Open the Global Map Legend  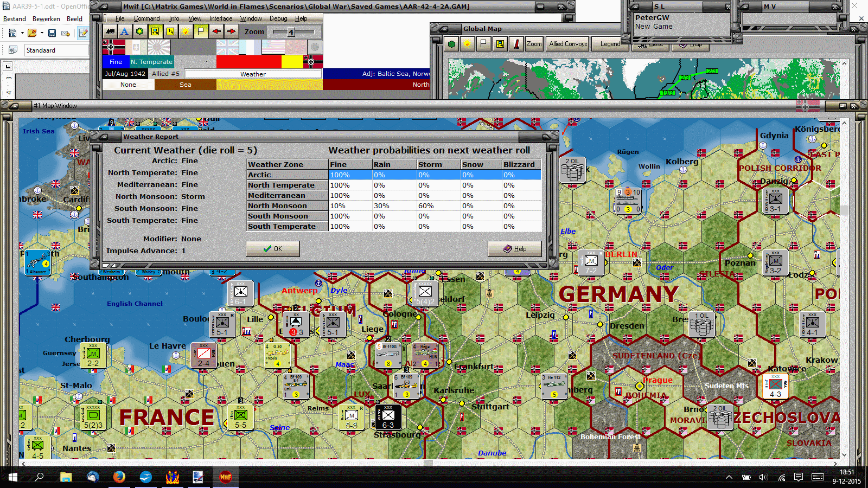(x=610, y=44)
